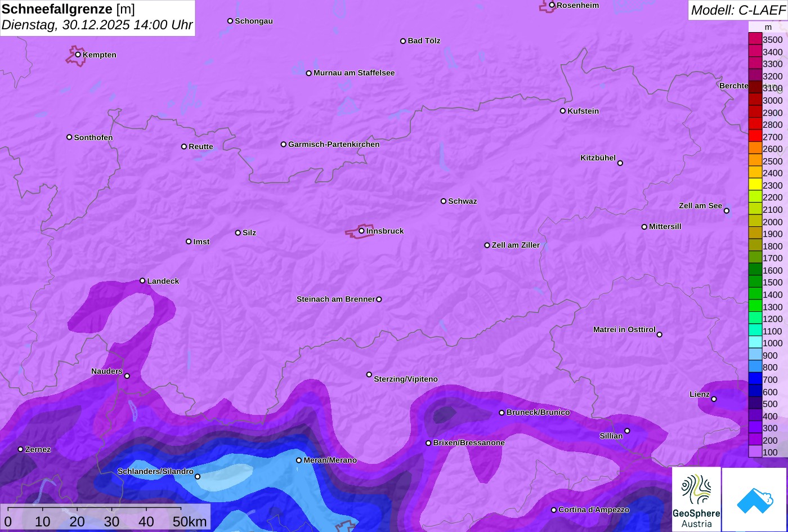
Task: Click the 50km scale bar label
Action: pos(190,522)
